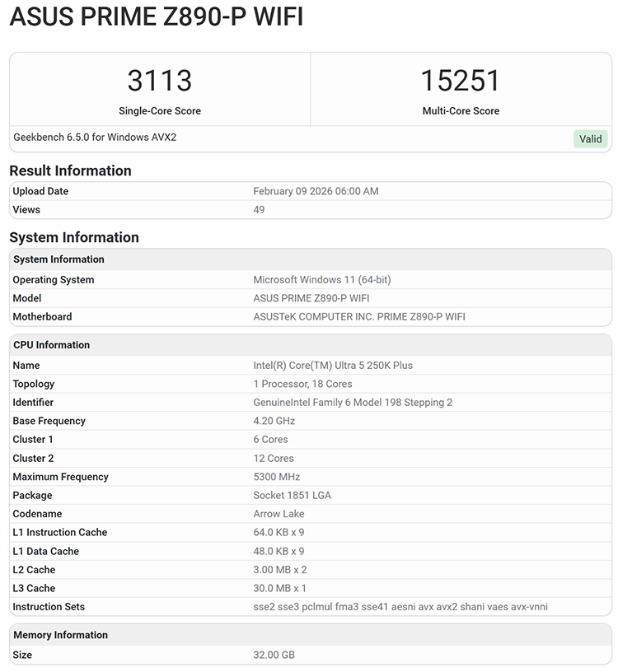This screenshot has width=618, height=672.
Task: Click Cluster 2 value 12 Cores
Action: (274, 458)
